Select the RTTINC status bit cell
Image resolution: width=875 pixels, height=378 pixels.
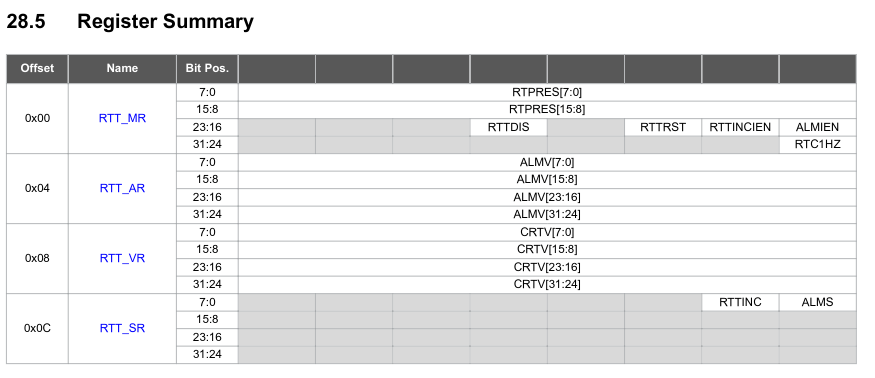[x=740, y=302]
